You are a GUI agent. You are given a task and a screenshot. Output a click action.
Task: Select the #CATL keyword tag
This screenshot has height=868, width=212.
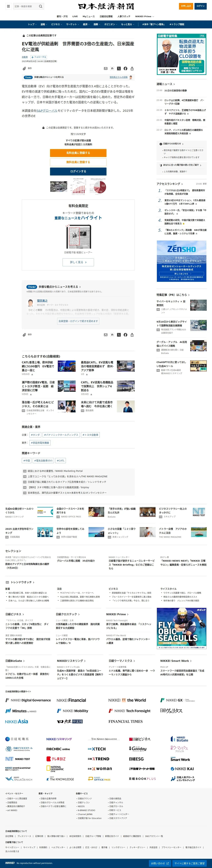[61, 461]
